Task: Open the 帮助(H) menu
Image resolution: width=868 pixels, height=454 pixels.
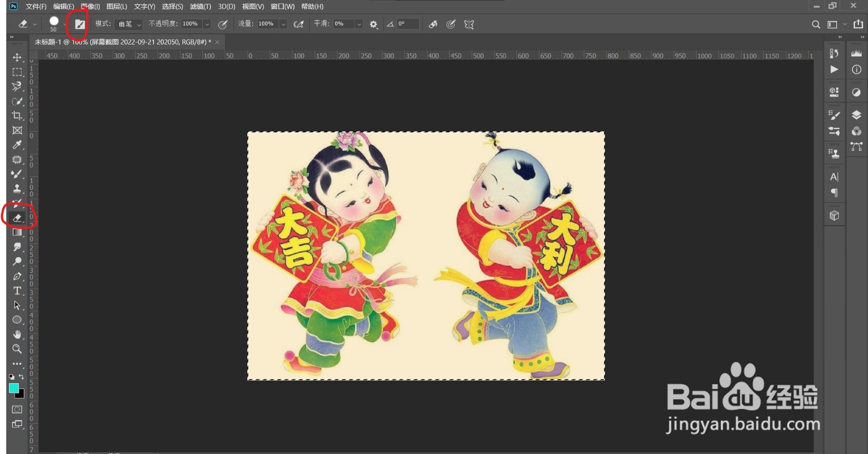Action: point(312,7)
